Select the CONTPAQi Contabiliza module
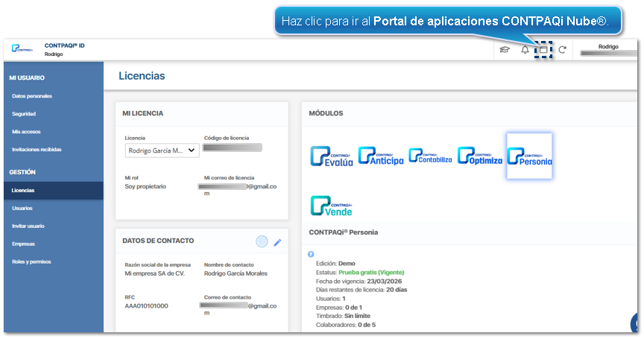Viewport: 644px width, 339px height. 430,156
